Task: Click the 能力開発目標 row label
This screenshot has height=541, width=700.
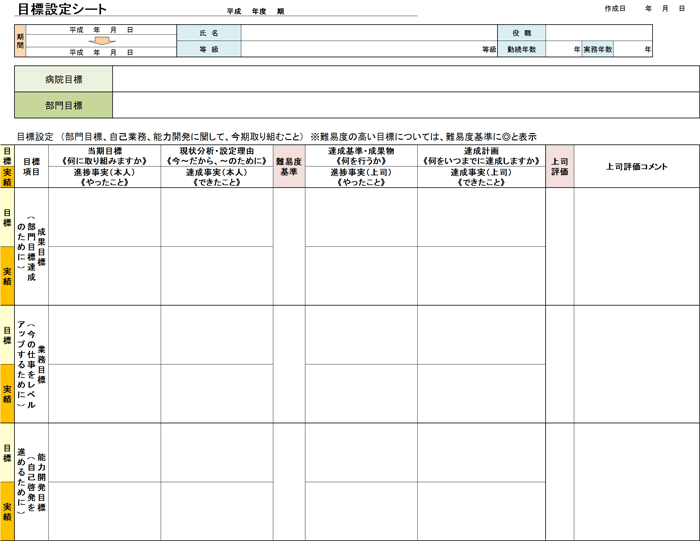Action: click(x=31, y=481)
